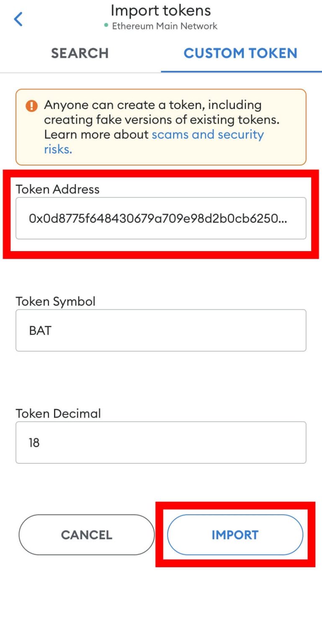Select the CUSTOM TOKEN tab
The image size is (322, 644).
tap(240, 53)
